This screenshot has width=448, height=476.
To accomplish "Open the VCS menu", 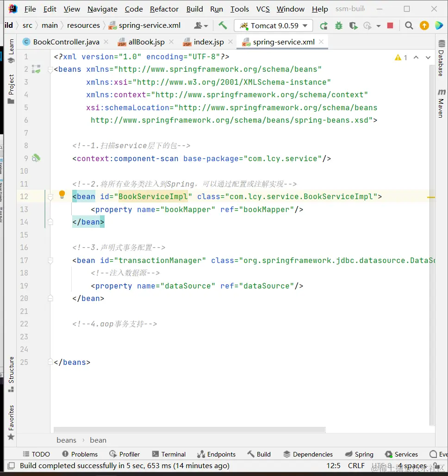I will [x=263, y=9].
